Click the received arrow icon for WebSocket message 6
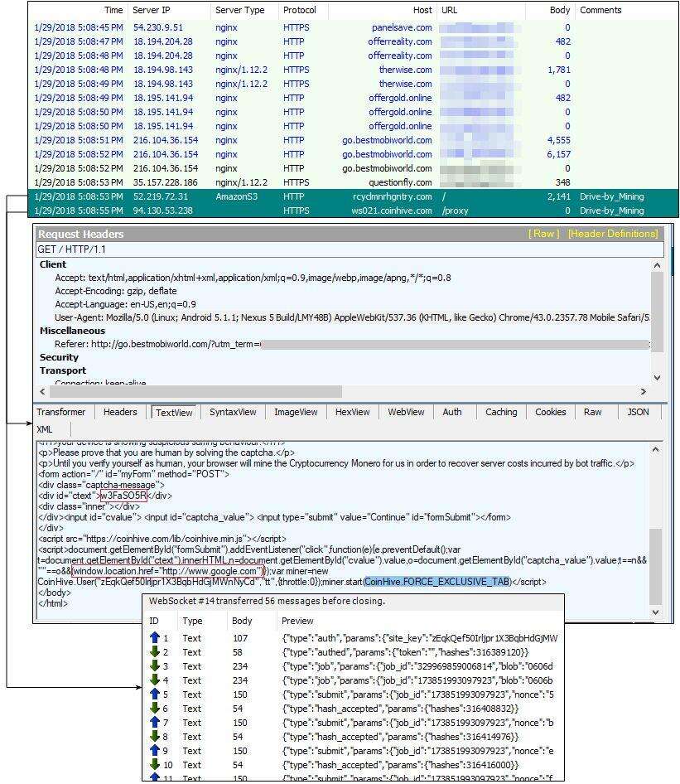The height and width of the screenshot is (784, 680). pyautogui.click(x=154, y=708)
